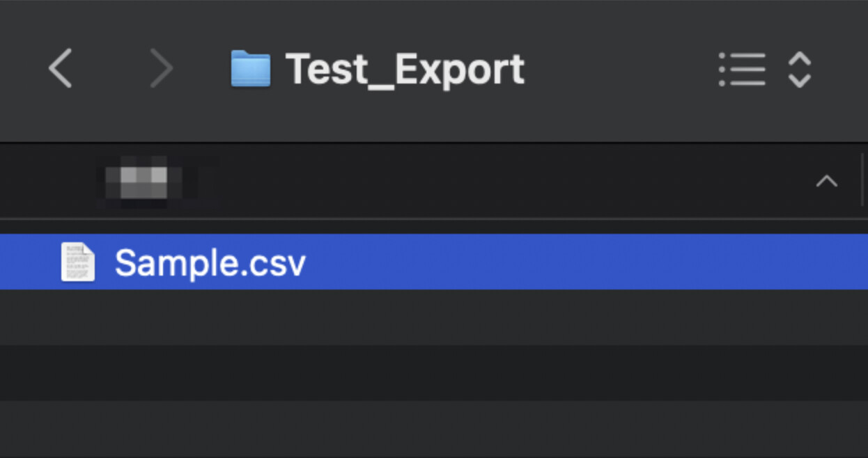Click the darker second empty row
Screen dimensions: 868x458
point(433,372)
